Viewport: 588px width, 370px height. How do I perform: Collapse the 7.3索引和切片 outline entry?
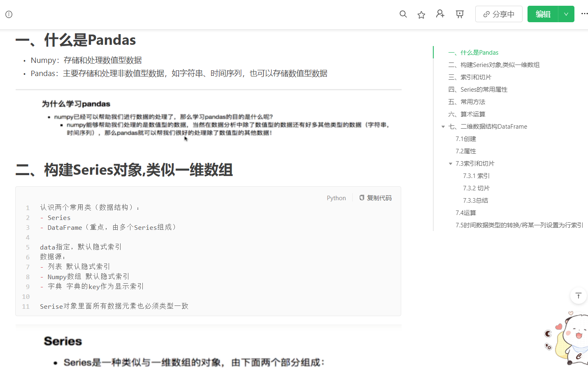(450, 163)
